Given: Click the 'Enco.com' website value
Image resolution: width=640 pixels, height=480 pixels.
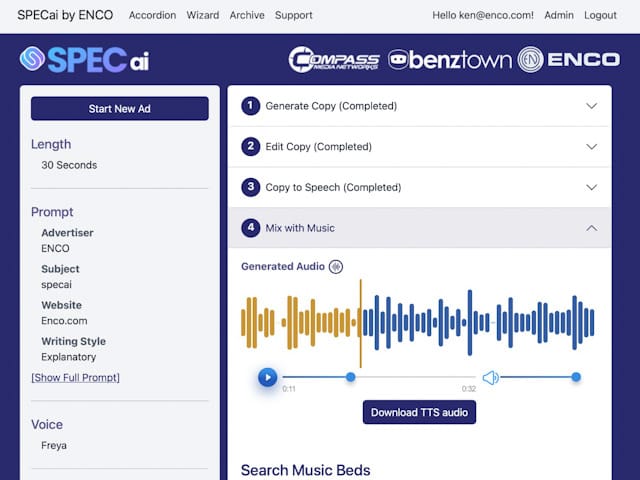Looking at the screenshot, I should 64,321.
